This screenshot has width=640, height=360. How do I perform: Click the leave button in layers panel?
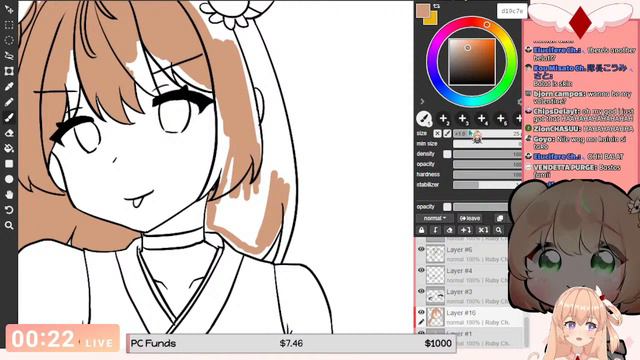point(470,218)
